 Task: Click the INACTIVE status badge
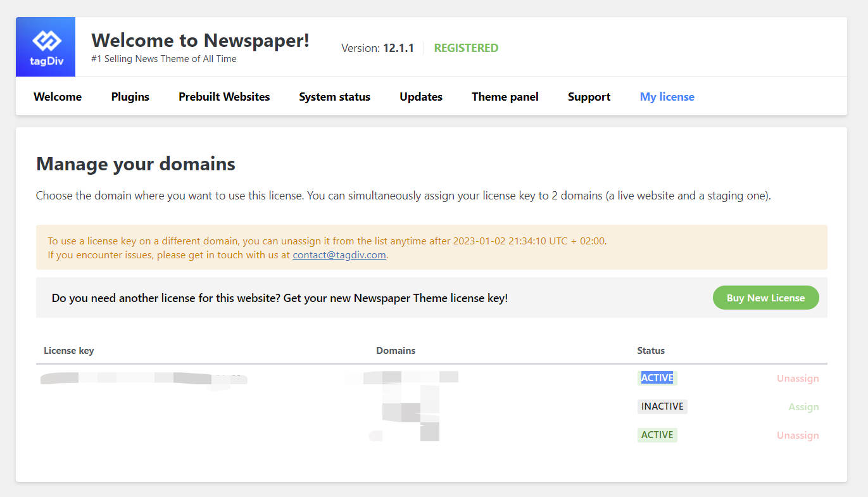tap(662, 406)
